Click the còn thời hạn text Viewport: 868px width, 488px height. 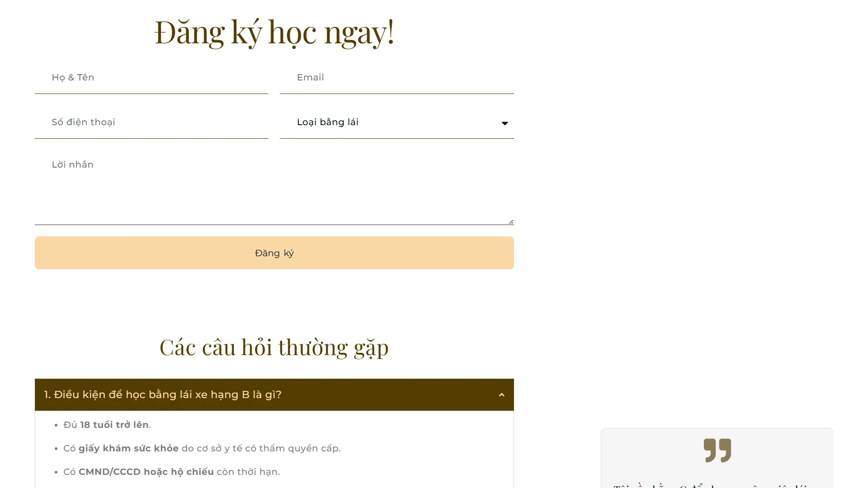[248, 472]
